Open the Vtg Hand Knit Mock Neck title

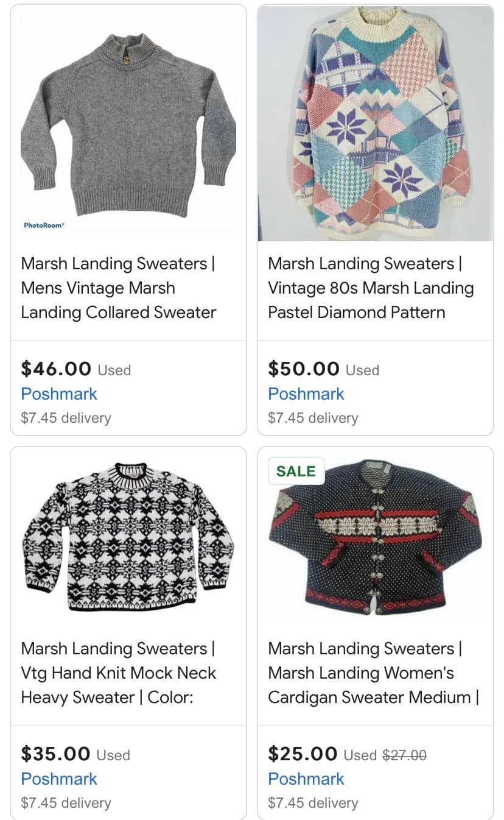(x=118, y=673)
